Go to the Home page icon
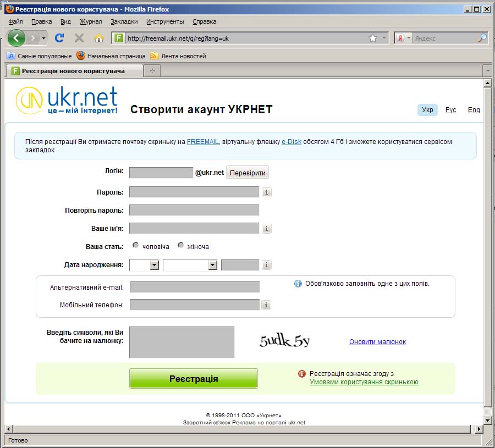 pos(99,38)
